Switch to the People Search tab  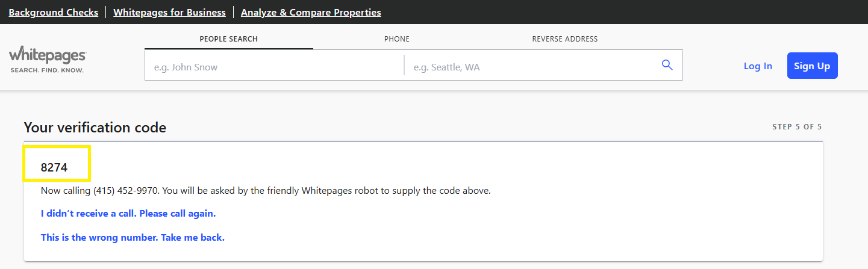[229, 39]
